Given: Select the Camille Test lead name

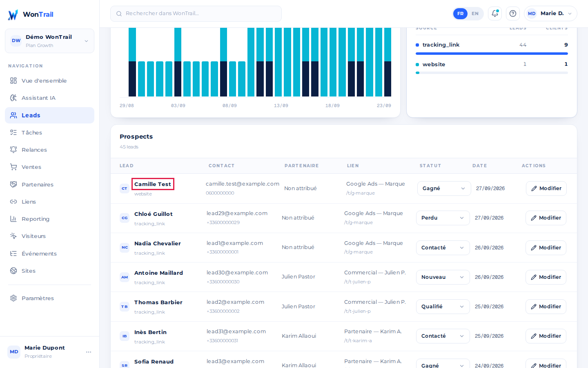Looking at the screenshot, I should point(153,184).
